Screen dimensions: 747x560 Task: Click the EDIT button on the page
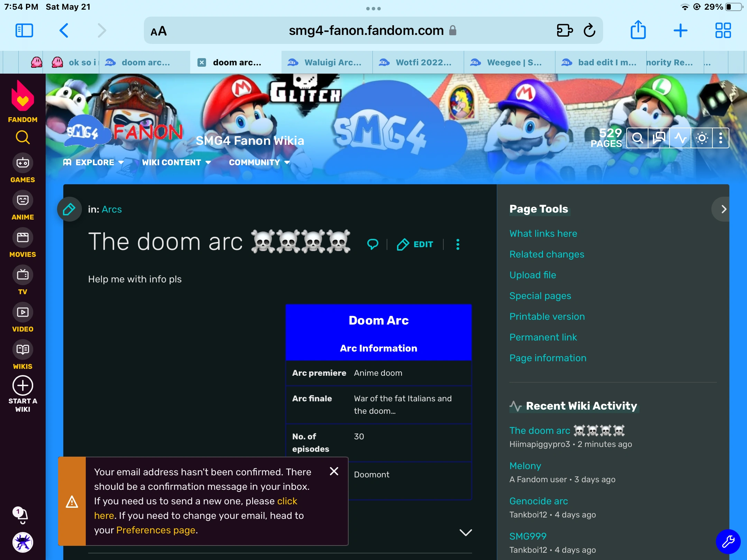pyautogui.click(x=415, y=244)
